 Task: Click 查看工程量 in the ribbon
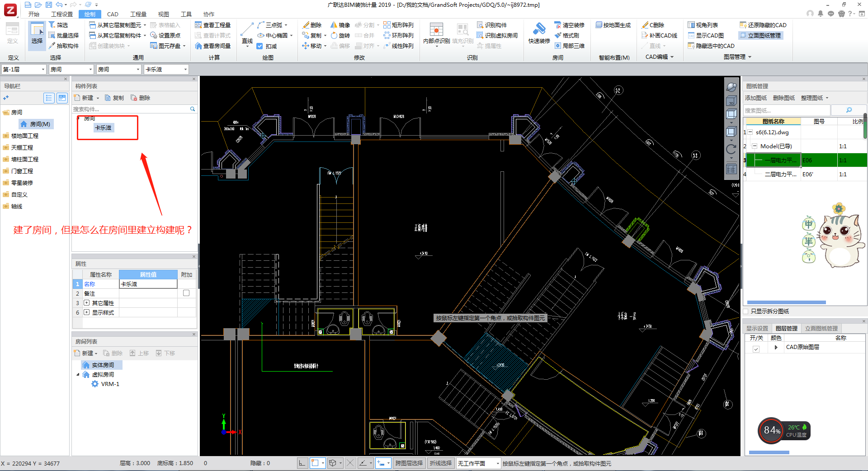pyautogui.click(x=212, y=25)
